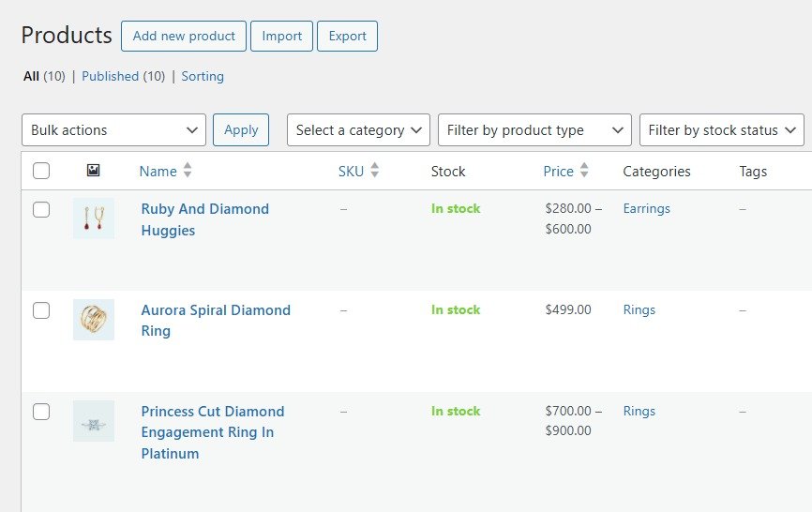Click the Princess Cut engagement ring thumbnail
This screenshot has height=512, width=812.
pyautogui.click(x=94, y=421)
